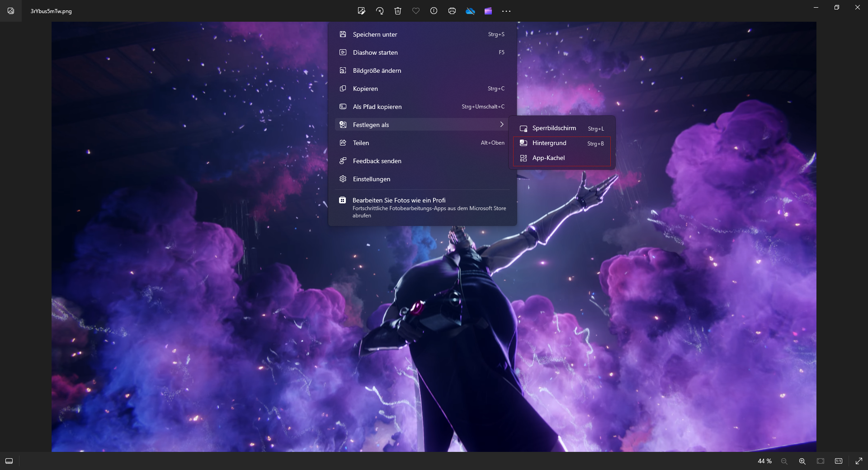Select Als Pfad kopieren entry
Image resolution: width=868 pixels, height=470 pixels.
(422, 107)
